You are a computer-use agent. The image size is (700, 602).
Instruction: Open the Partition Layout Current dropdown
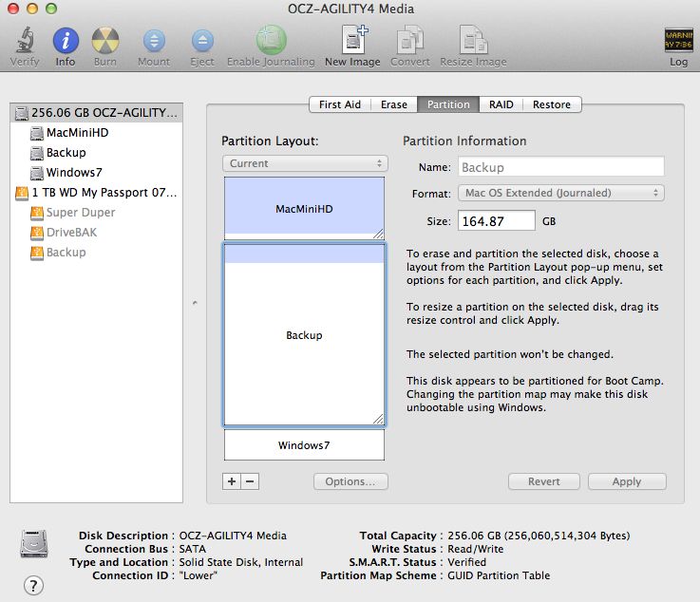click(304, 163)
